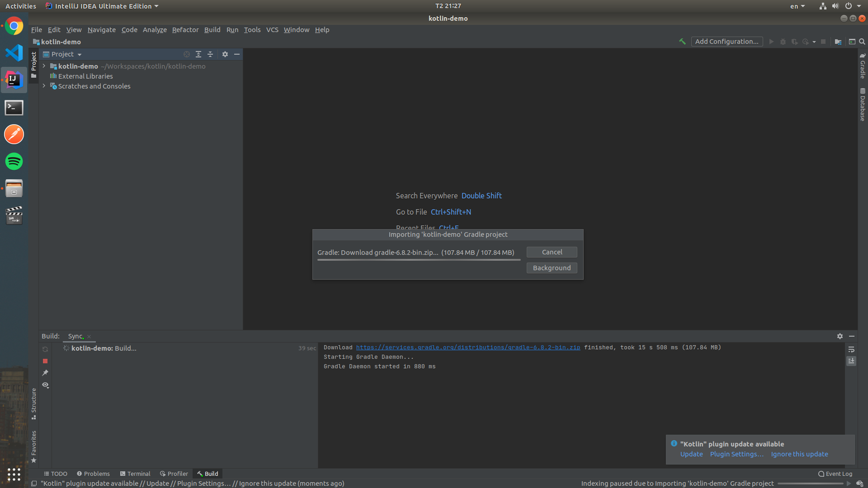Screen dimensions: 868x488
Task: Open the Gradle tool window
Action: (x=863, y=66)
